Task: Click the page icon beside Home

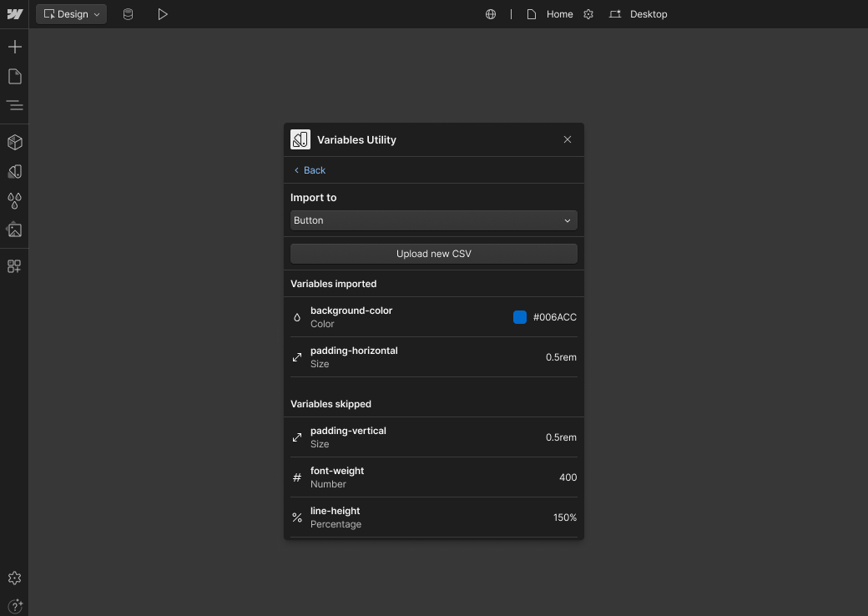Action: pyautogui.click(x=532, y=14)
